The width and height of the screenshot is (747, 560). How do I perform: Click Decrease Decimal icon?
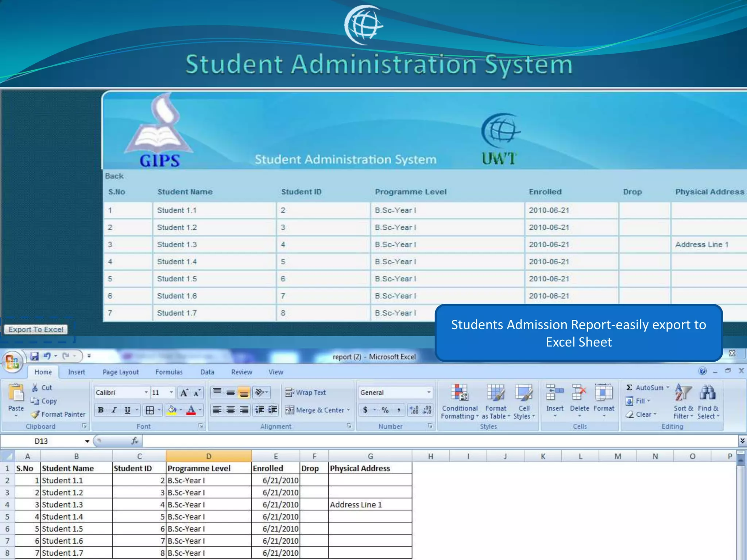point(427,410)
